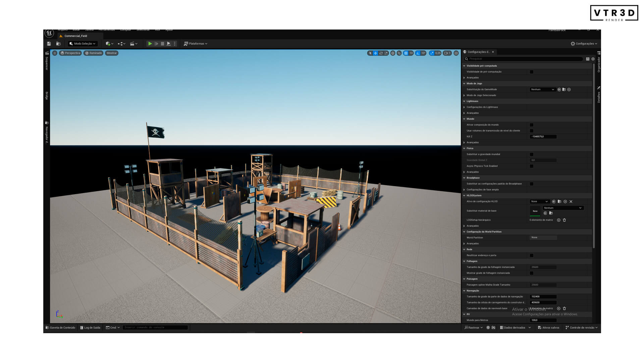Toggle Visibilidade de pré-computação checkbox
644x362 pixels.
click(532, 72)
